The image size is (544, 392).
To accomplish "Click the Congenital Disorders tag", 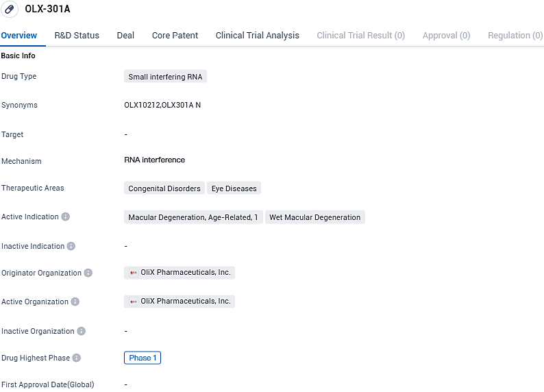I will click(164, 188).
